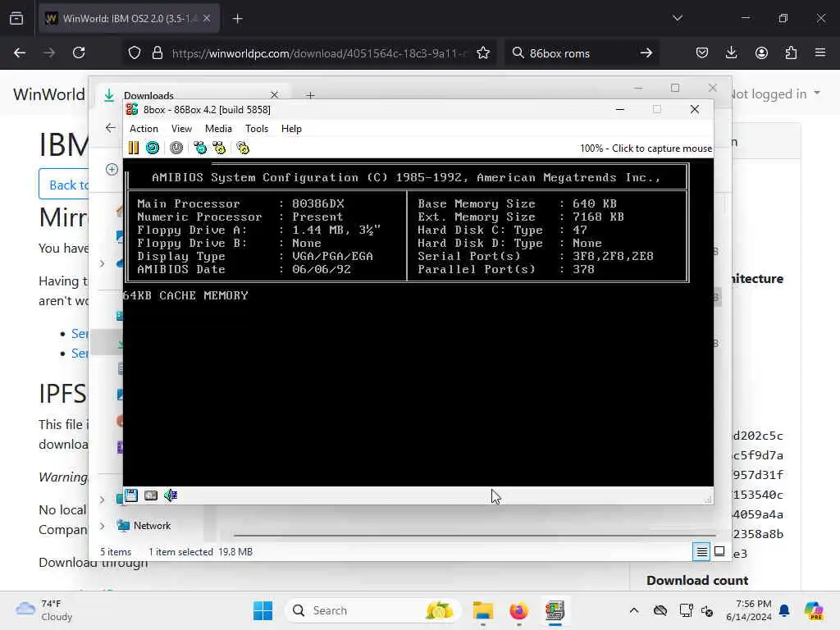Viewport: 840px width, 630px height.
Task: Click the hard reset toolbar icon
Action: (x=153, y=148)
